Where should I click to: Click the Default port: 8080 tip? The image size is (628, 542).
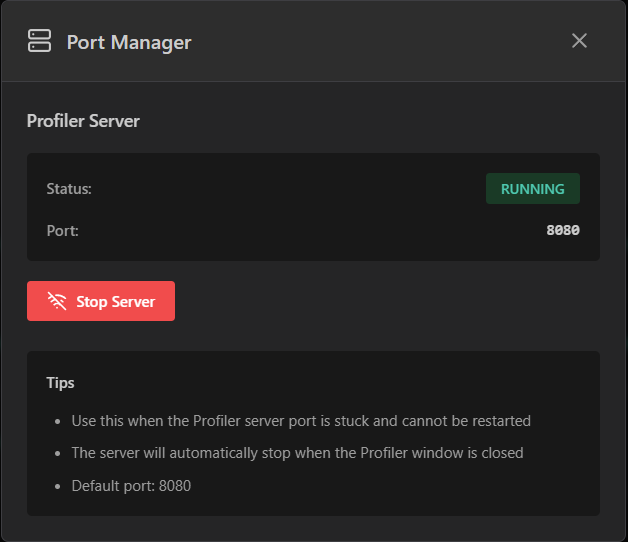click(x=130, y=486)
